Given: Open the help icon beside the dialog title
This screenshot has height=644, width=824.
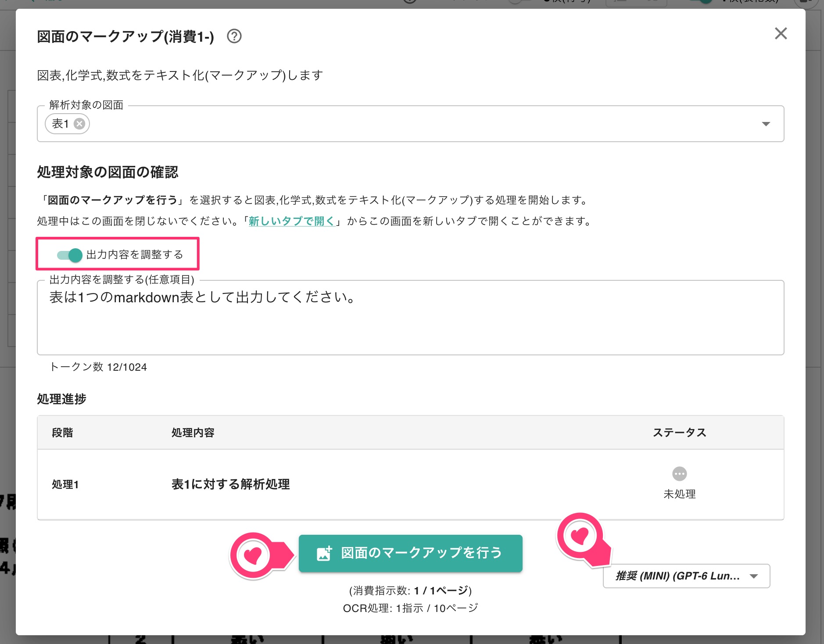Looking at the screenshot, I should [234, 36].
